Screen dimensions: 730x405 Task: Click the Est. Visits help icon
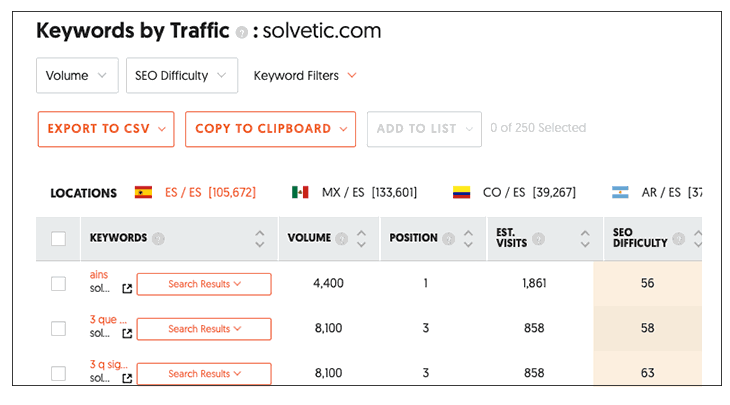539,239
